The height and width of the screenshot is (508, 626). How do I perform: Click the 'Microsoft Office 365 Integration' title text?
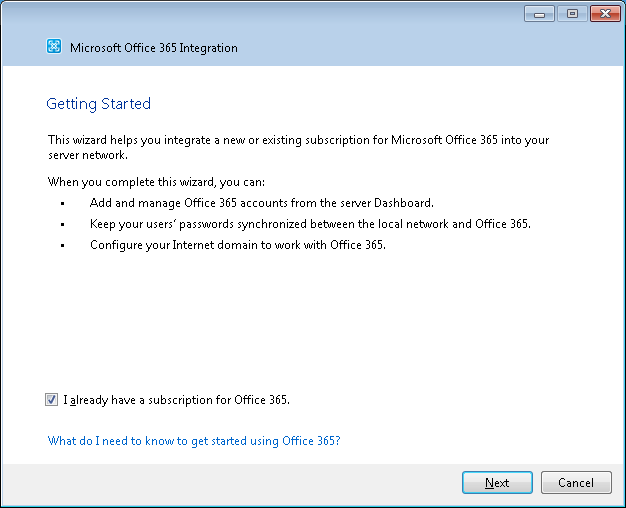(x=154, y=48)
